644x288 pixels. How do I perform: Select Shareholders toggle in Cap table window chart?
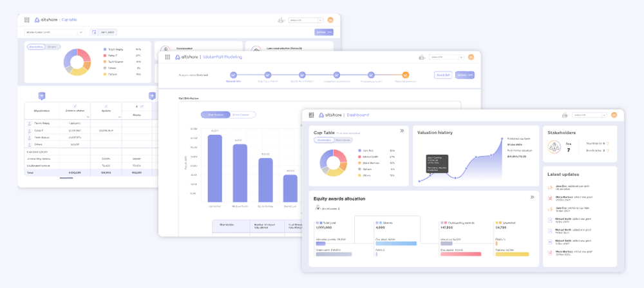coord(35,47)
